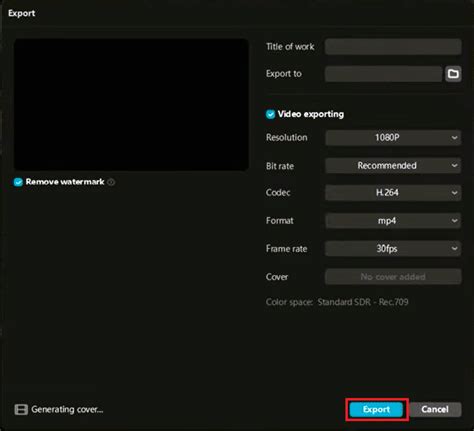Toggle the Remove watermark checkbox
Screen dimensions: 474x431
pyautogui.click(x=18, y=182)
